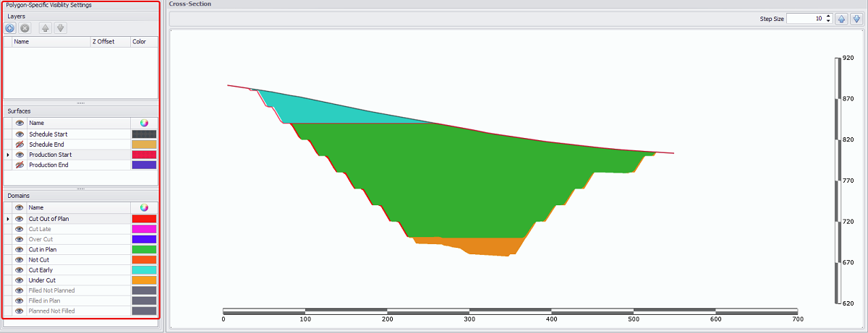Step cross-section forward with the blue up arrow
Screen dimensions: 868x333
[x=841, y=19]
